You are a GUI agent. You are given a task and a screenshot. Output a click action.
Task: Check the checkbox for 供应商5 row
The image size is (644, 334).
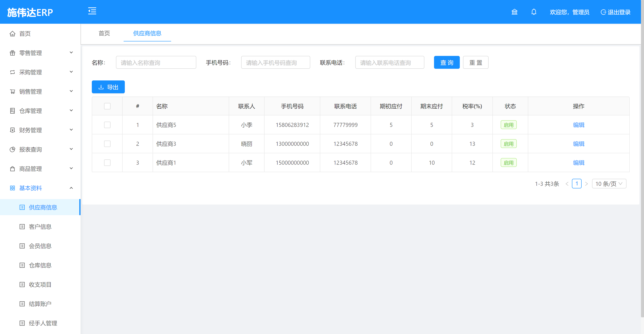point(107,125)
